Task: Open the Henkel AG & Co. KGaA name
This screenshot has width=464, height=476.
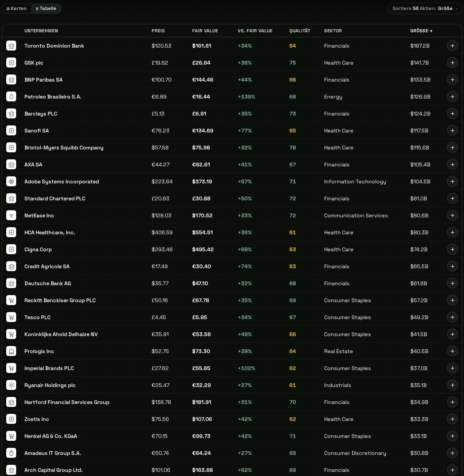Action: pos(51,436)
